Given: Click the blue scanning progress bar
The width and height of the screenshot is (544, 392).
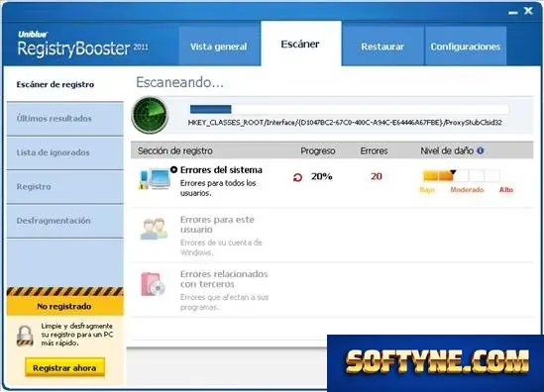Looking at the screenshot, I should (x=349, y=110).
